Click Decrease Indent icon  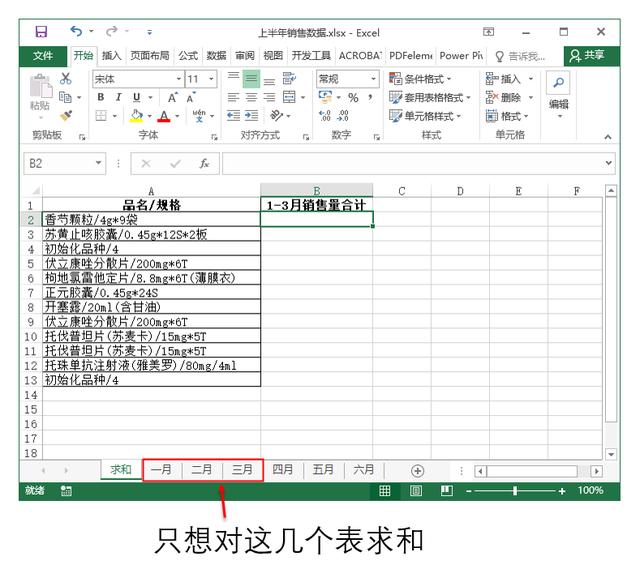click(233, 116)
